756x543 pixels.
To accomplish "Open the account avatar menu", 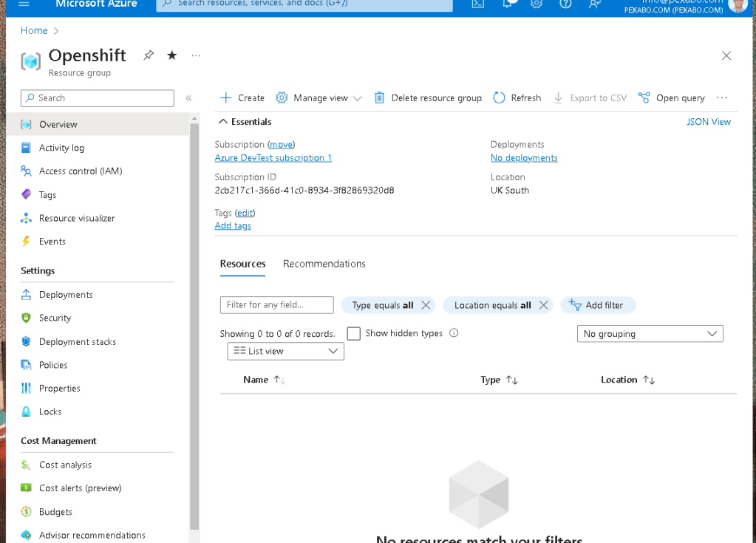I will [x=738, y=5].
